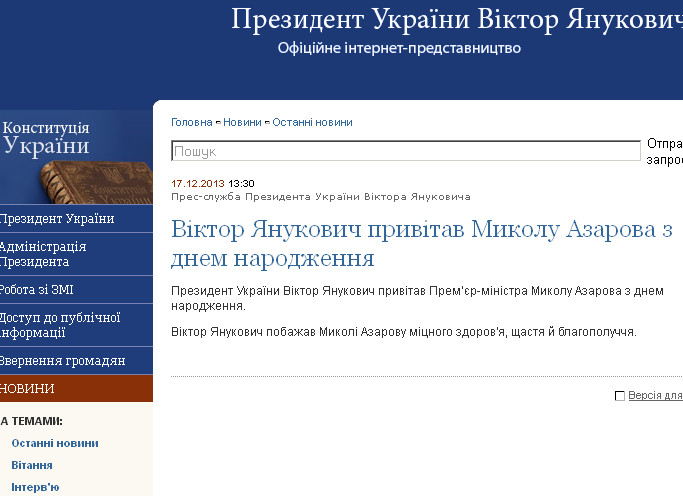Click the paragraph starting Віктор Янукович побажав
This screenshot has width=683, height=496.
click(404, 332)
